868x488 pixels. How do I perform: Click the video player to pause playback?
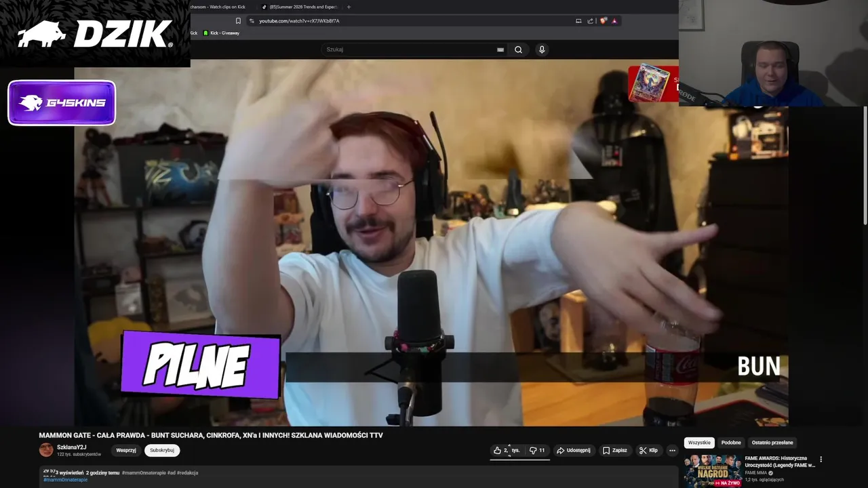click(x=431, y=243)
